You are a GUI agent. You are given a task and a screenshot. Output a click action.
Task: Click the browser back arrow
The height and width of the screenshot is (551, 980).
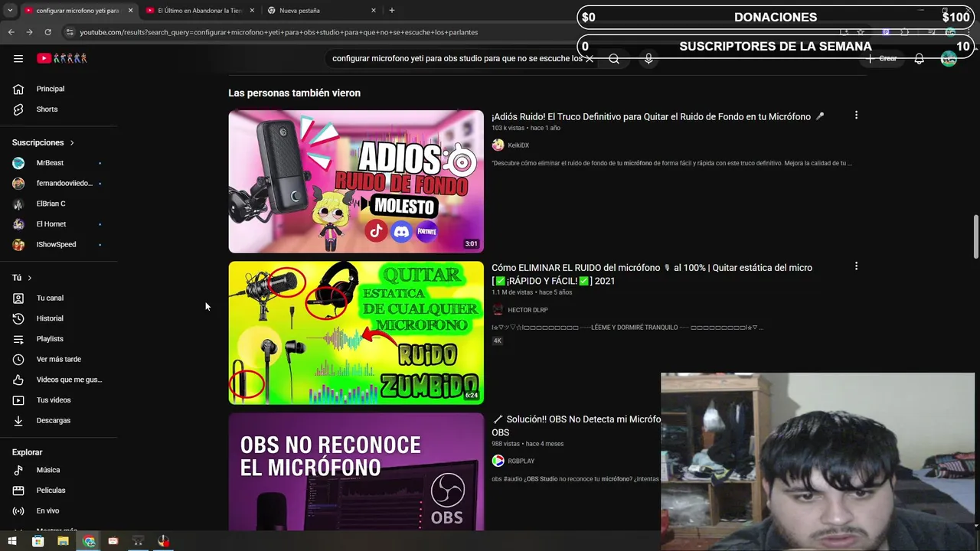click(x=11, y=32)
